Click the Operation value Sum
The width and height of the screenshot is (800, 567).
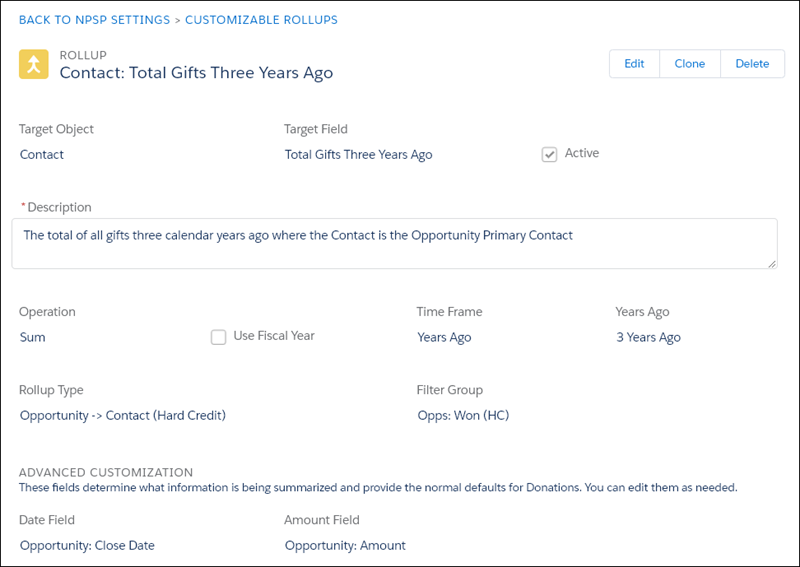click(x=33, y=337)
